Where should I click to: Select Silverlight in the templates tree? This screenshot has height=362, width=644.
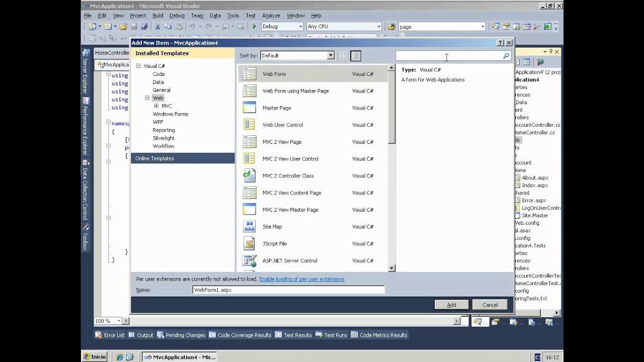click(164, 138)
